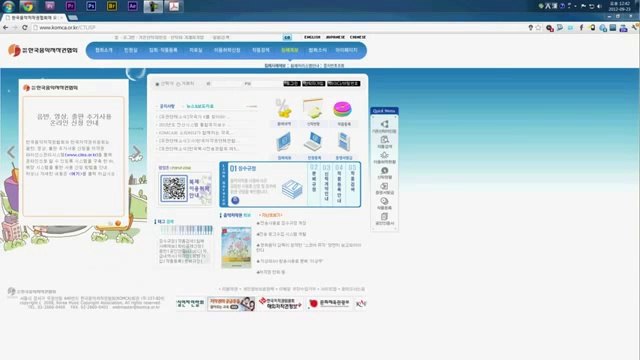Viewport: 640px width, 360px height.
Task: Open the footer banner with the red circle logo
Action: [x=329, y=303]
